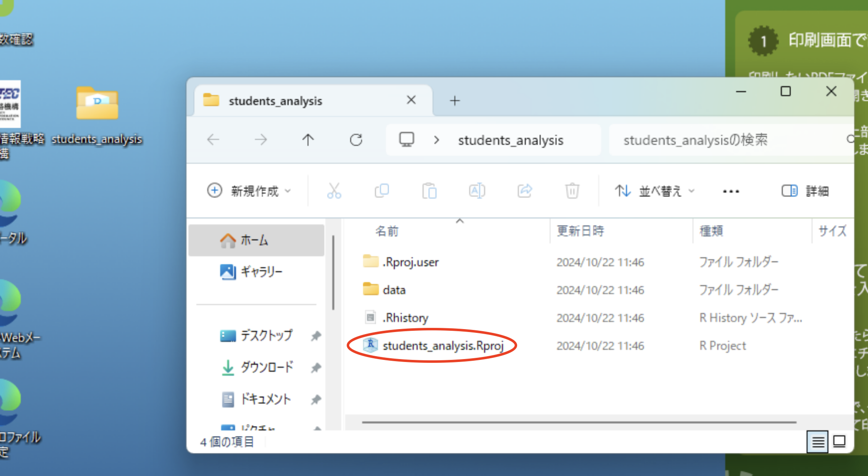Expand breadcrumb chevron before students_analysis
Viewport: 868px width, 476px height.
pos(436,140)
